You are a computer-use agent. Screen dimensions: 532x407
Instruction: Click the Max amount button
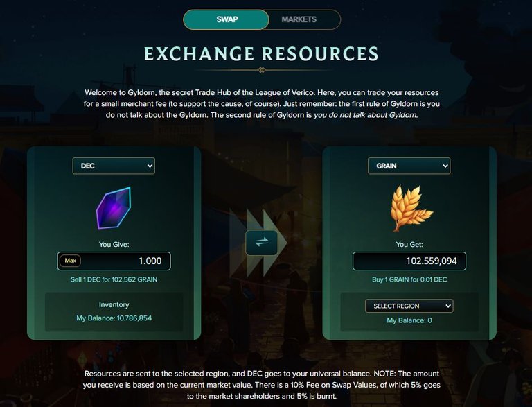(x=70, y=261)
